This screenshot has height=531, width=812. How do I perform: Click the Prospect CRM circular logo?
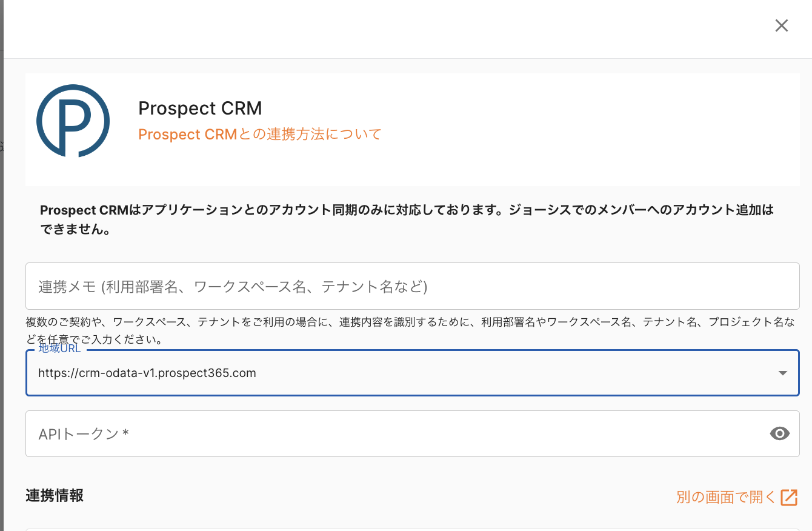73,121
